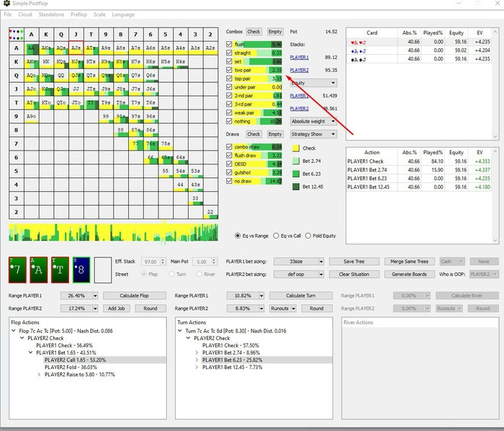Screen dimensions: 504x431
Task: Open the Strategy Show dropdown
Action: [313, 134]
